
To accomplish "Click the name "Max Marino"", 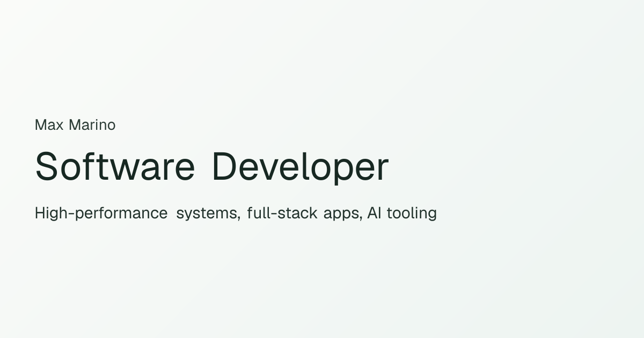I will tap(75, 125).
